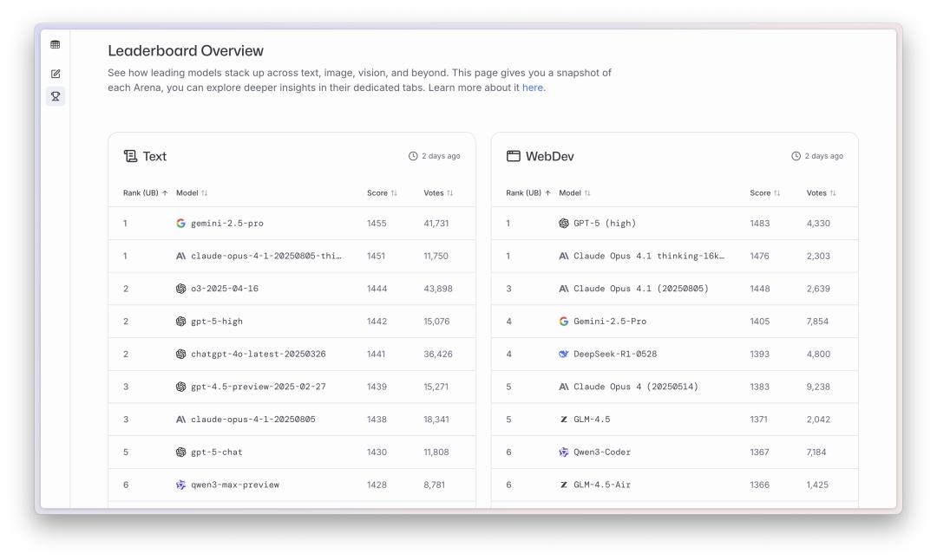937x560 pixels.
Task: Click the Text arena scroll icon
Action: (x=130, y=156)
